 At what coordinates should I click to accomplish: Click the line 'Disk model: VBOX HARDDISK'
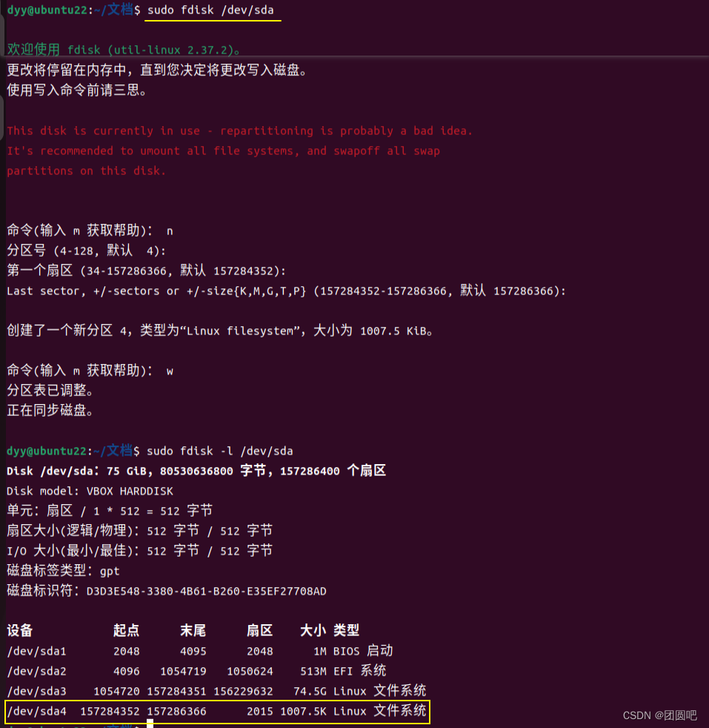90,491
